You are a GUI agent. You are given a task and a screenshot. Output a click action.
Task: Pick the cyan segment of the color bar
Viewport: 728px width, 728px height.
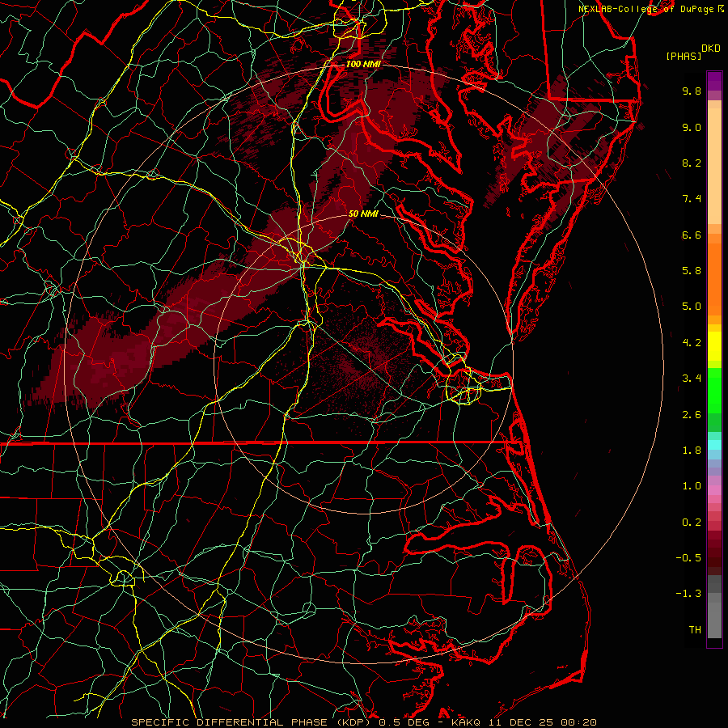coord(714,444)
